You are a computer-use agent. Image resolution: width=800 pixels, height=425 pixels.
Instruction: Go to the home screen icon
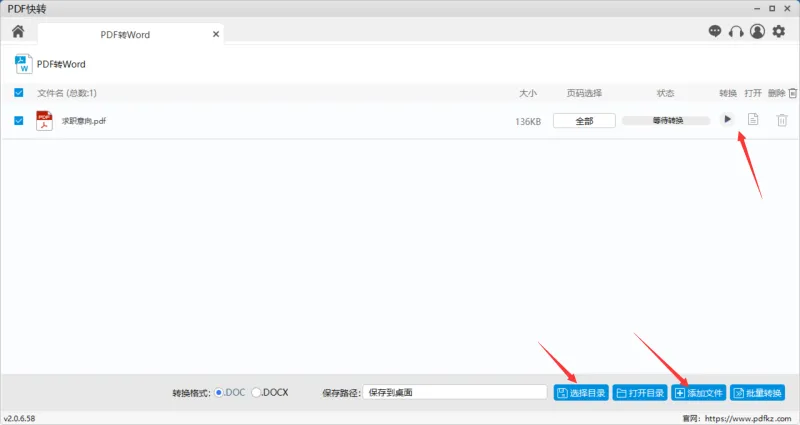18,32
